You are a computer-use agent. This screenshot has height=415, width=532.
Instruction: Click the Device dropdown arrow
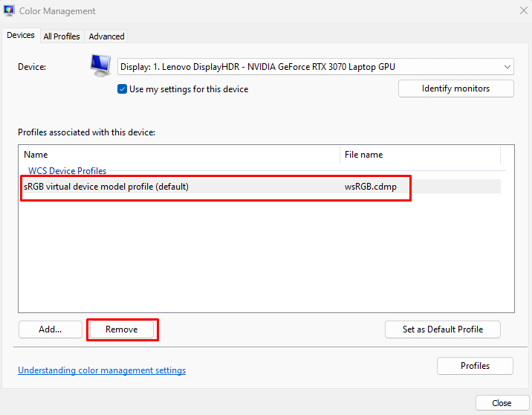(x=507, y=67)
